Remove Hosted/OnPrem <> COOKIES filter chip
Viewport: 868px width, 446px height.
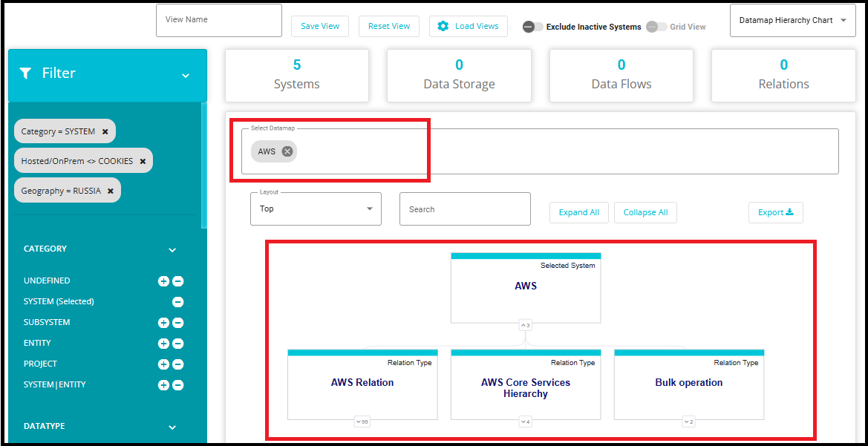143,161
